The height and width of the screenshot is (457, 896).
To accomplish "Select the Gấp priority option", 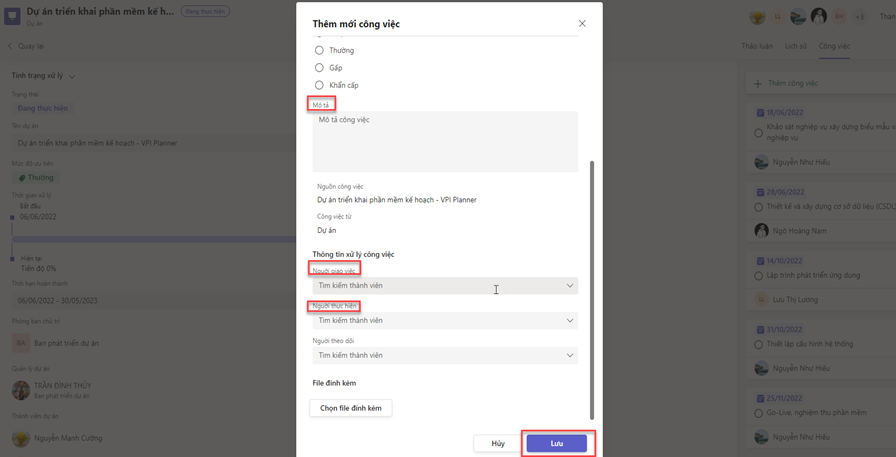I will coord(319,68).
